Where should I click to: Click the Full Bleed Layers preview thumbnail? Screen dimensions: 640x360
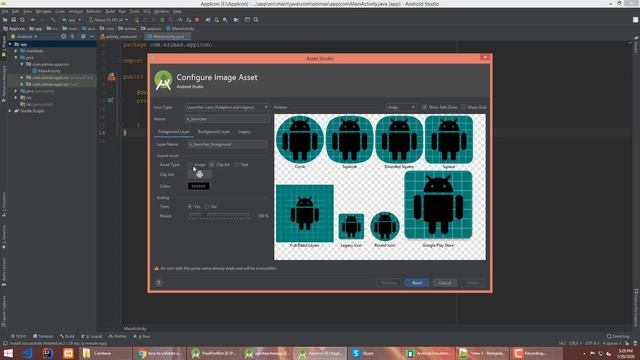click(x=304, y=213)
